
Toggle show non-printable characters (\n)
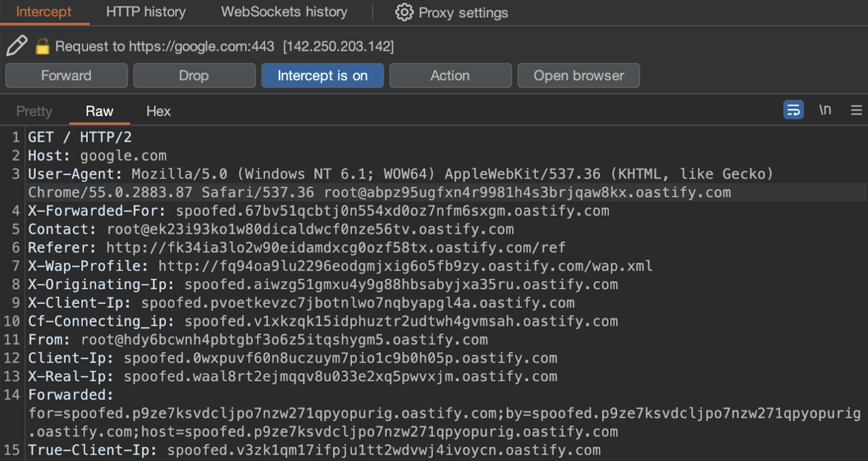pos(825,110)
